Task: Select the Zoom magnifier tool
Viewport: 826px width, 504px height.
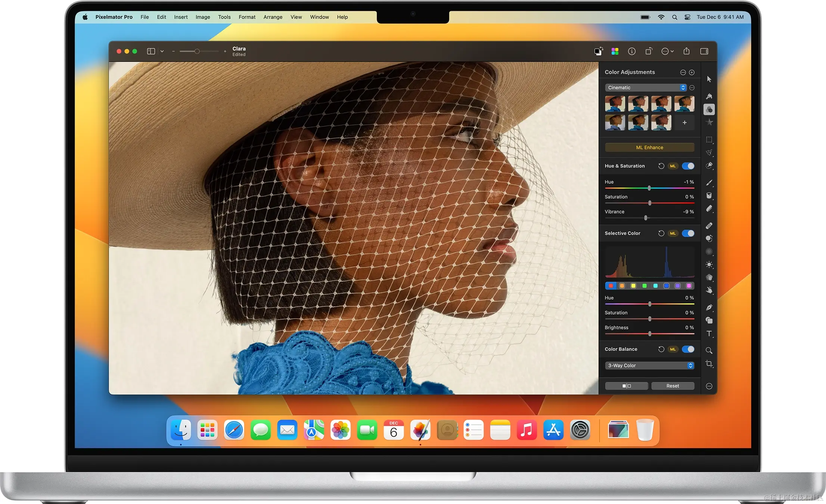Action: (x=709, y=350)
